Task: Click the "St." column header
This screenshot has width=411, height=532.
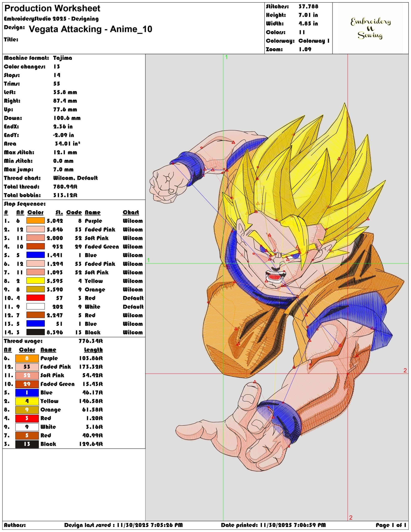Action: [59, 212]
